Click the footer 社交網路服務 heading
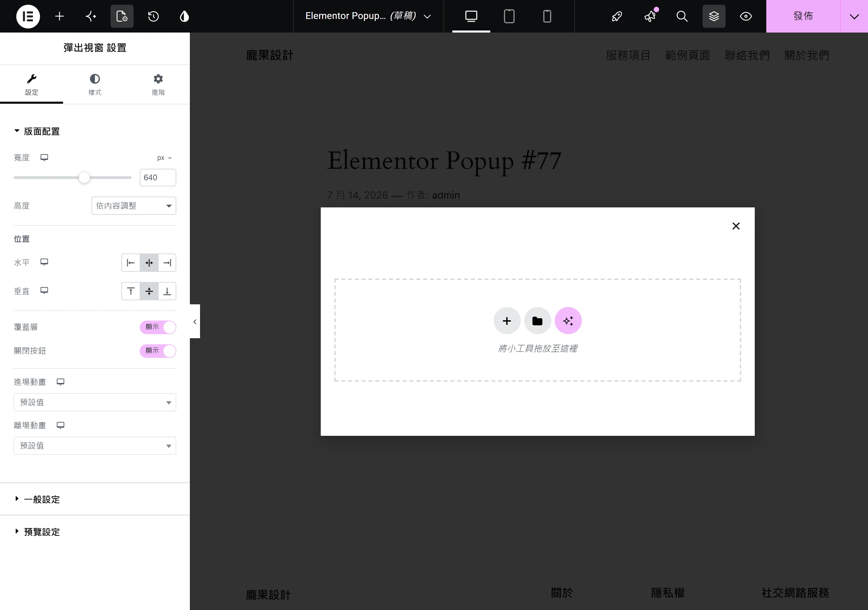Viewport: 868px width, 610px height. pyautogui.click(x=795, y=593)
